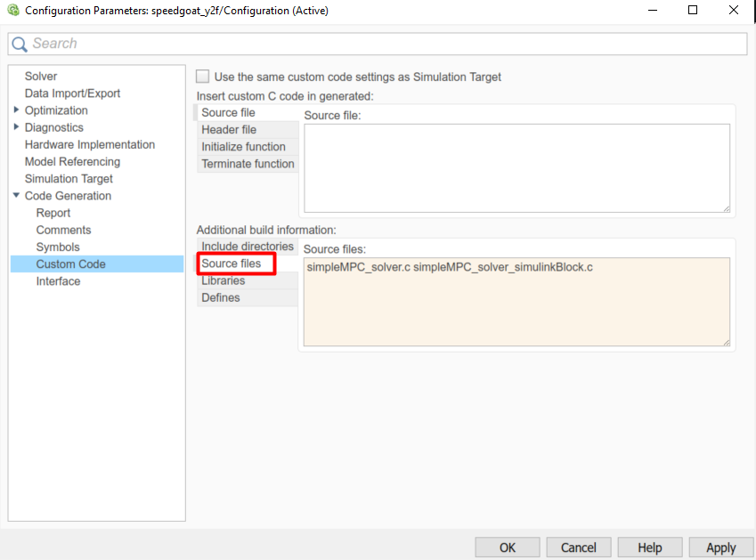Select the Include directories tab
The width and height of the screenshot is (756, 560).
click(x=247, y=247)
